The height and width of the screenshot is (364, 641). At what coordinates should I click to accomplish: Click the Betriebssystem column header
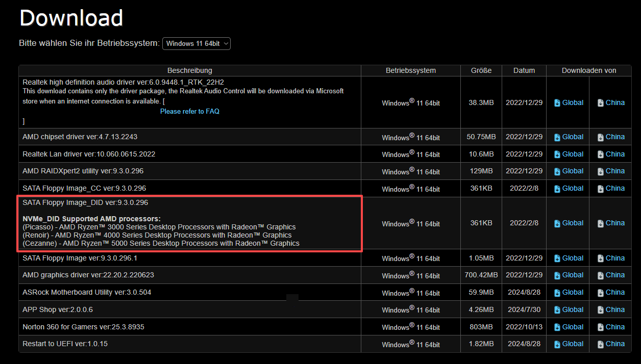tap(411, 70)
